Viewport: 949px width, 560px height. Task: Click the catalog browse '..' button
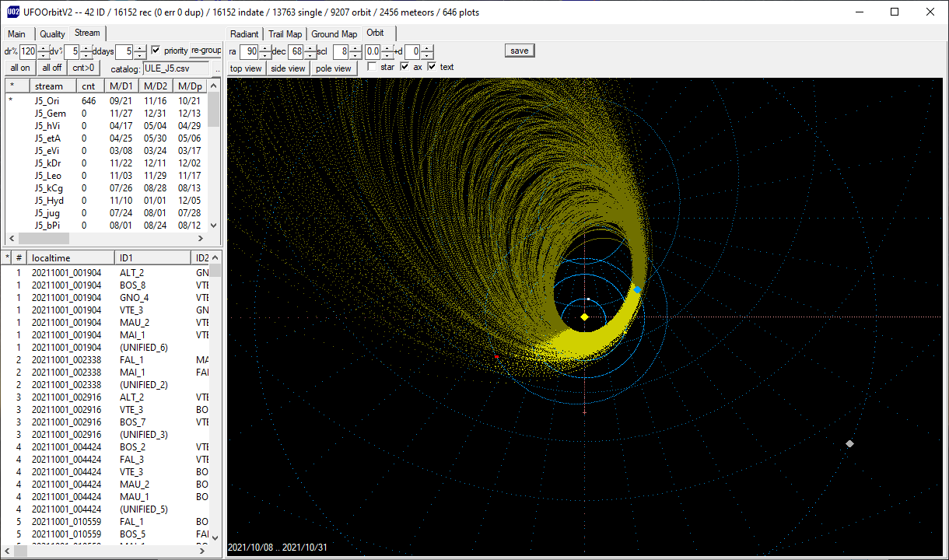point(218,68)
